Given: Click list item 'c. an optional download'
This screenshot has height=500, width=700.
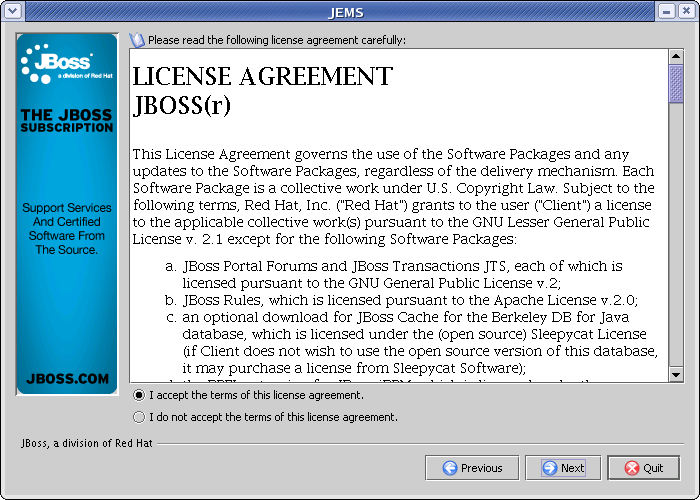Looking at the screenshot, I should pos(411,342).
